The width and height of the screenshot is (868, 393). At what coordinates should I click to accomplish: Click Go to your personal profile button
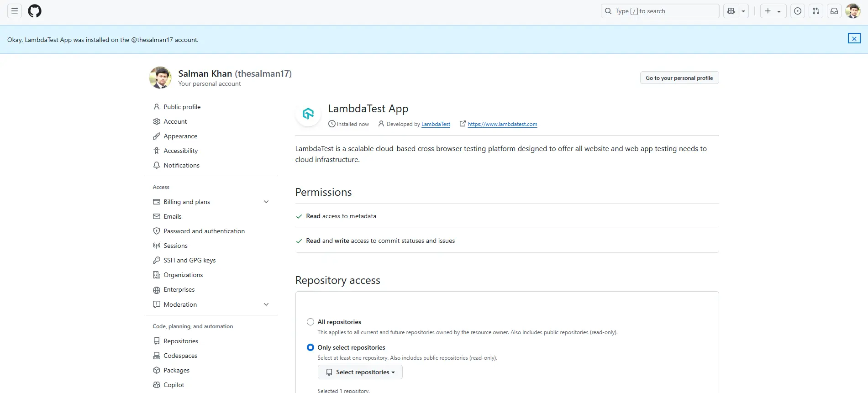click(679, 78)
